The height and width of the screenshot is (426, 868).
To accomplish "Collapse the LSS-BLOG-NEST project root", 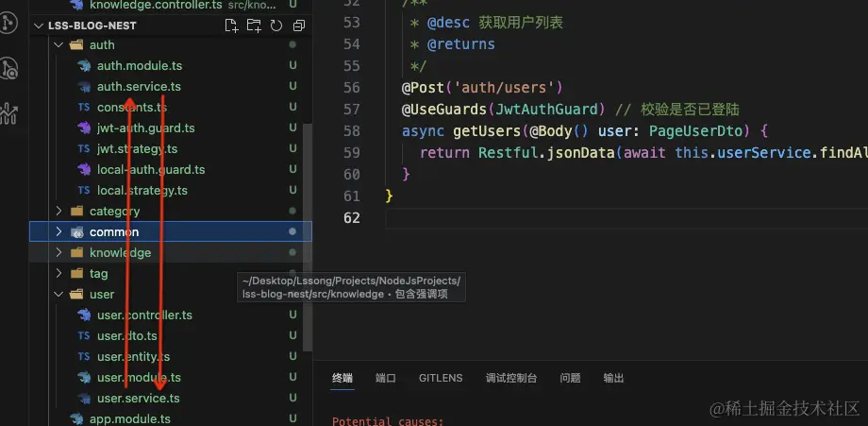I will (x=39, y=26).
